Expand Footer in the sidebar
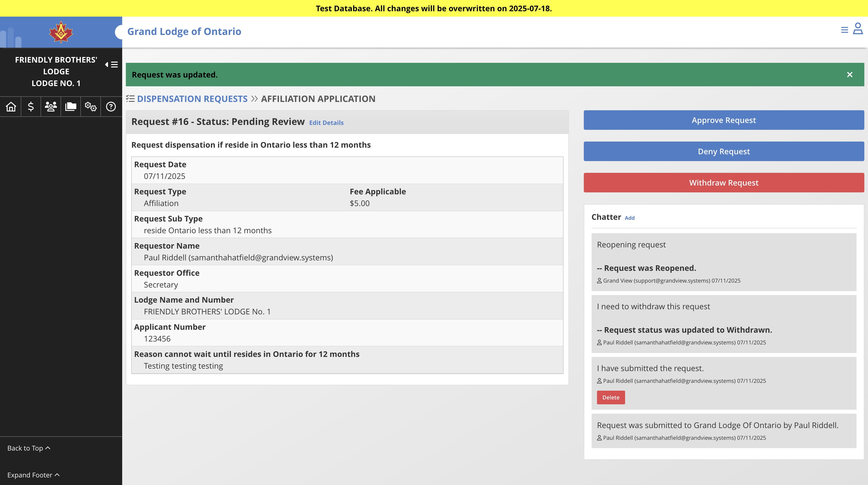 tap(33, 475)
